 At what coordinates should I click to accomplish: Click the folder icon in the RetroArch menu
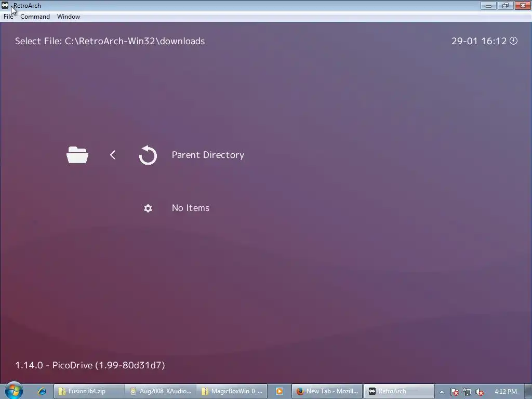[77, 155]
